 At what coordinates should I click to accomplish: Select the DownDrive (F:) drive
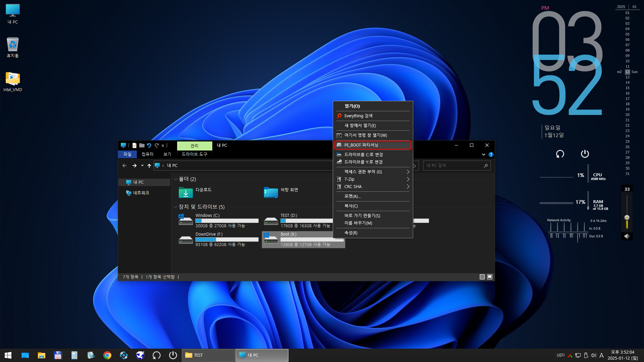click(218, 239)
